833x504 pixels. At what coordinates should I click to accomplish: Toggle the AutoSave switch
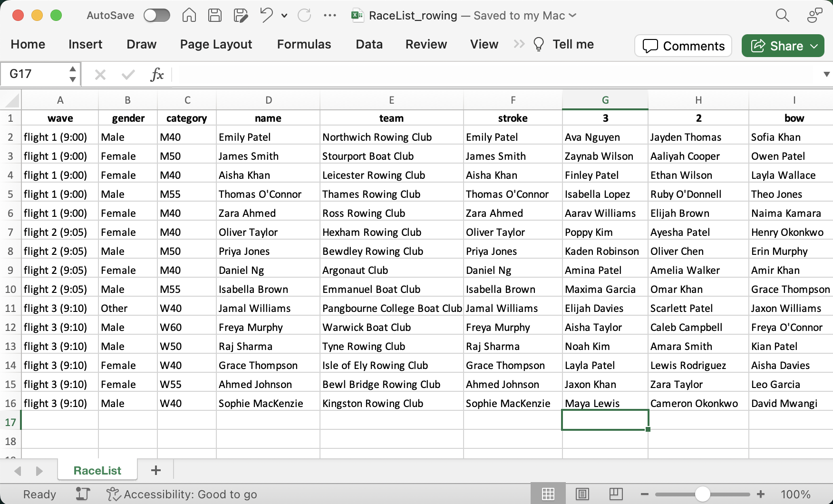pyautogui.click(x=157, y=15)
